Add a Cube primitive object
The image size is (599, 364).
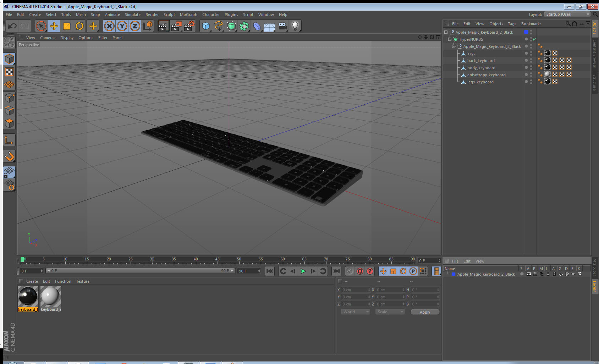coord(206,26)
